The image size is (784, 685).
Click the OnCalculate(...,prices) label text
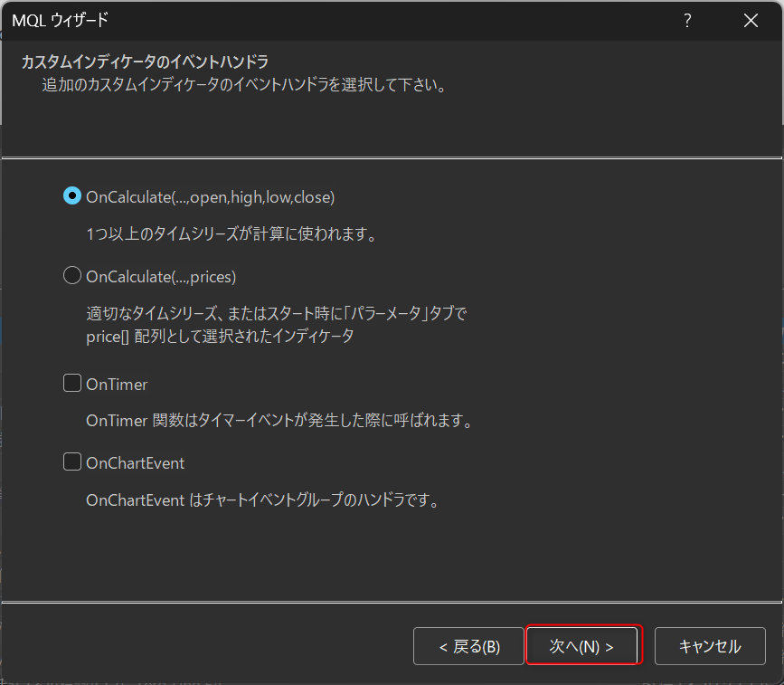pyautogui.click(x=160, y=276)
